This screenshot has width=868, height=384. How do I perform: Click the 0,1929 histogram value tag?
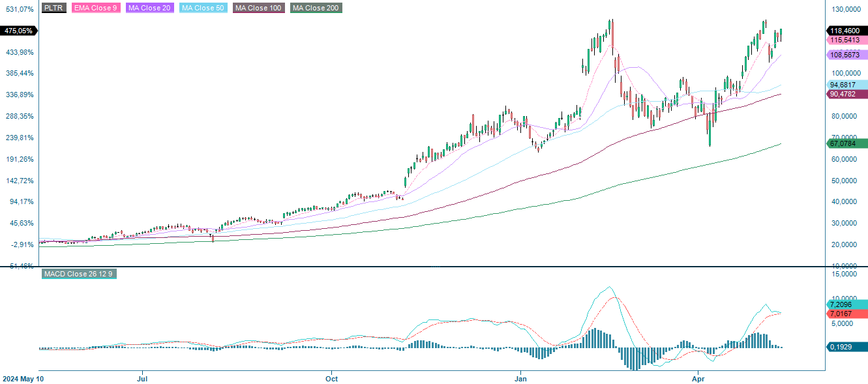click(847, 347)
